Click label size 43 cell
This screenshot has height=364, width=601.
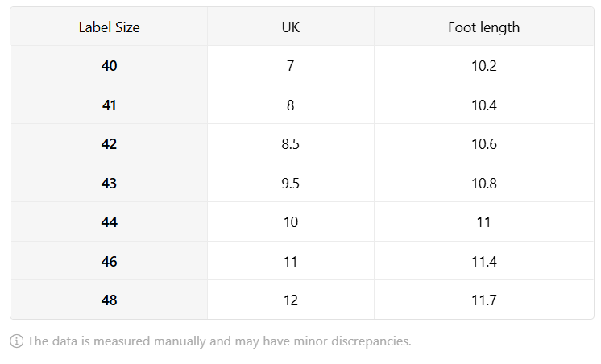coord(109,183)
